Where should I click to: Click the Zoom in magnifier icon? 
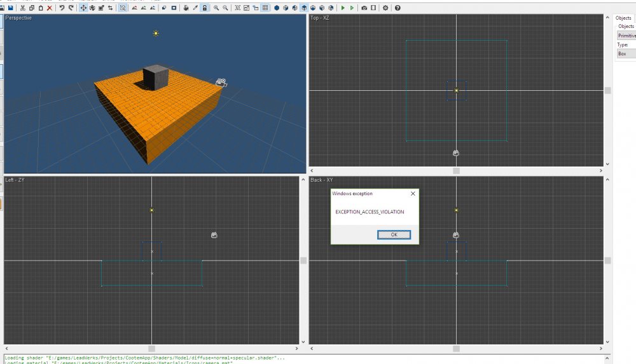point(216,8)
